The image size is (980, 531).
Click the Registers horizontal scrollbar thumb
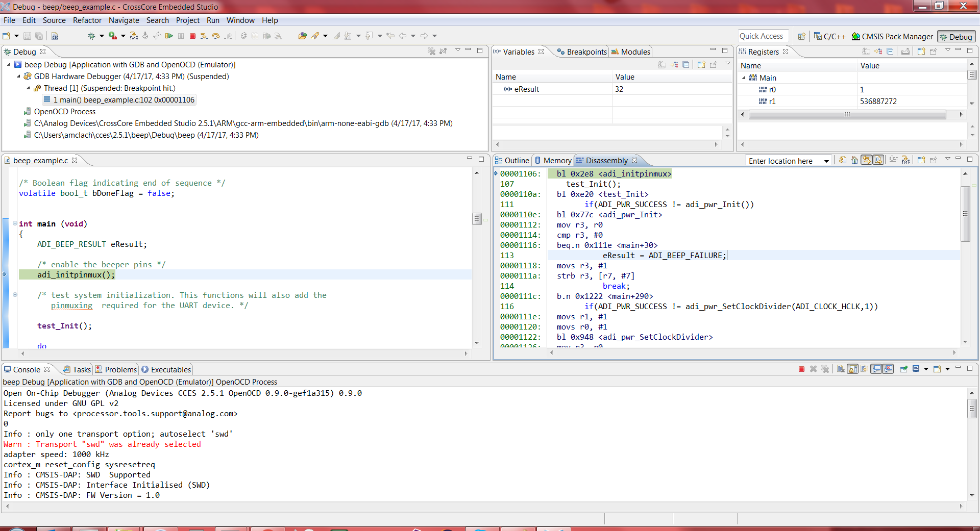847,115
